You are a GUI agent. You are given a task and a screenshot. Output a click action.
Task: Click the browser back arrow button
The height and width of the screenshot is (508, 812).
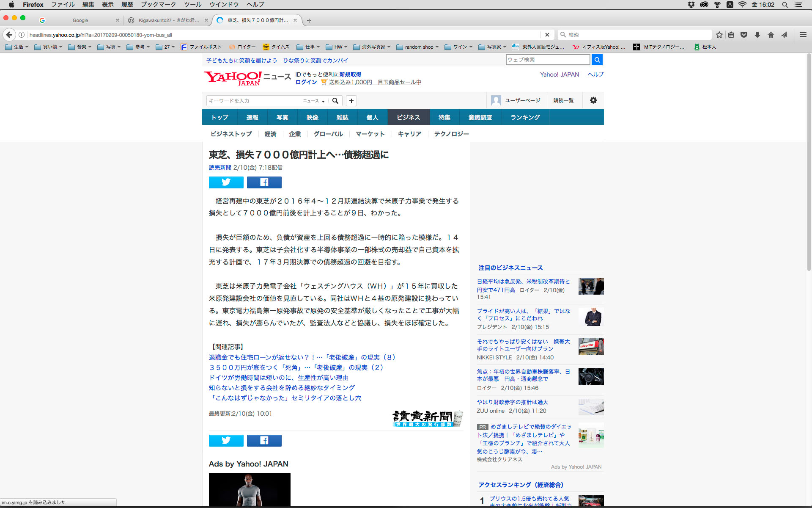[9, 35]
